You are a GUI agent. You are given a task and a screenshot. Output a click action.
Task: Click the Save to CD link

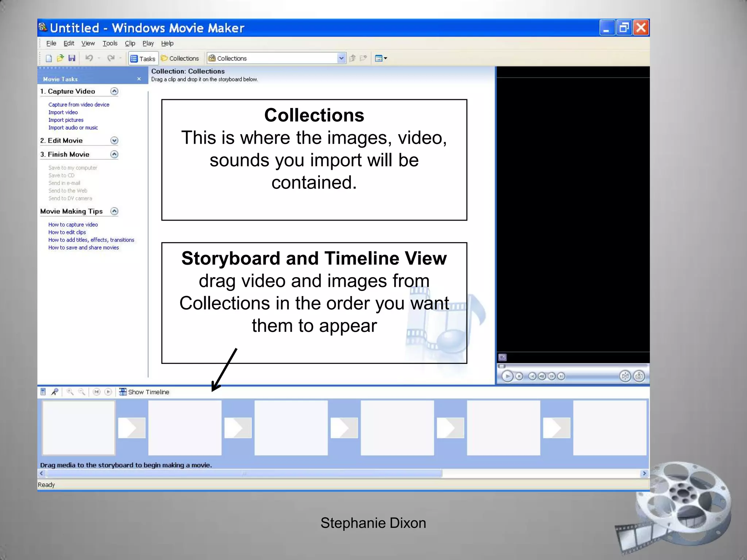tap(61, 175)
